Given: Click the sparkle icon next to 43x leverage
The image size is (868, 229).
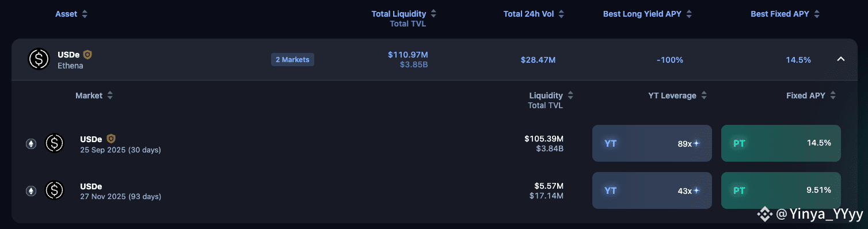Looking at the screenshot, I should pyautogui.click(x=696, y=190).
